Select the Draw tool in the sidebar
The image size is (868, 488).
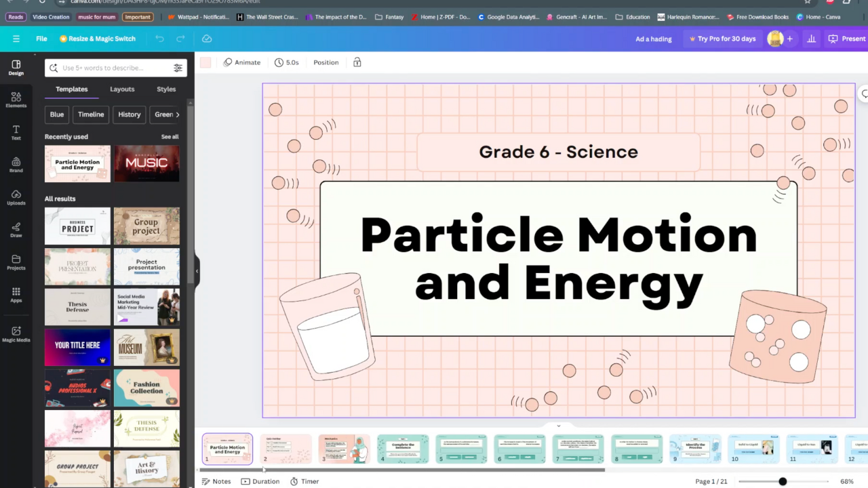pyautogui.click(x=16, y=230)
